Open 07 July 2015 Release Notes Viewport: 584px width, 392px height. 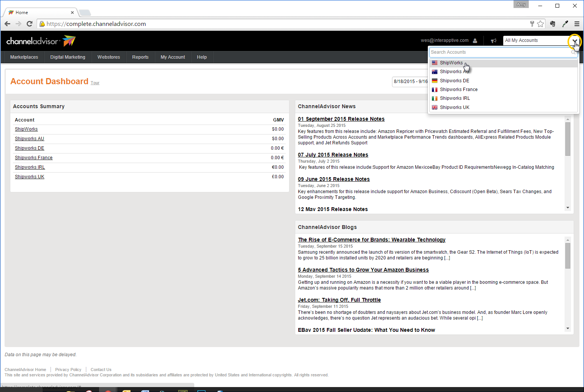pos(333,155)
